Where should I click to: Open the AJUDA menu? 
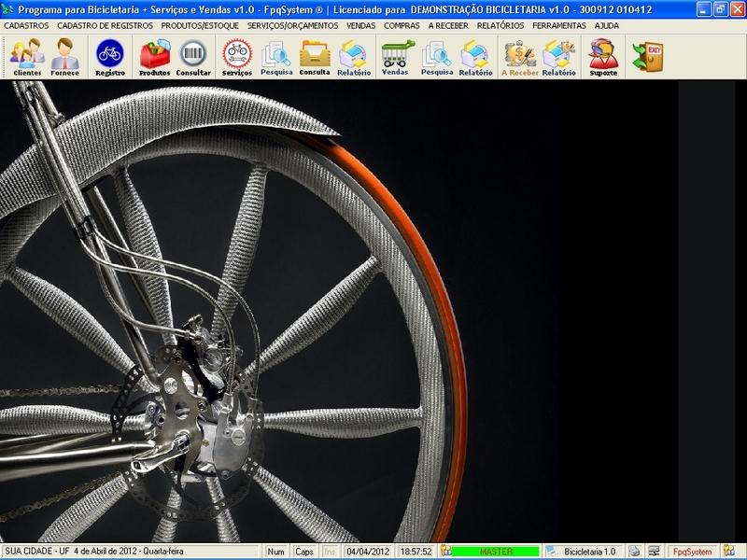coord(607,26)
